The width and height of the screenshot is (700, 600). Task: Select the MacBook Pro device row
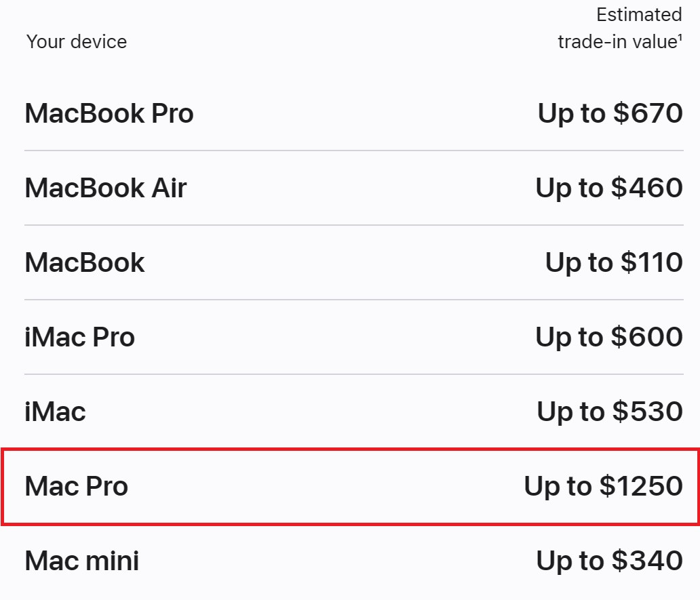(353, 113)
